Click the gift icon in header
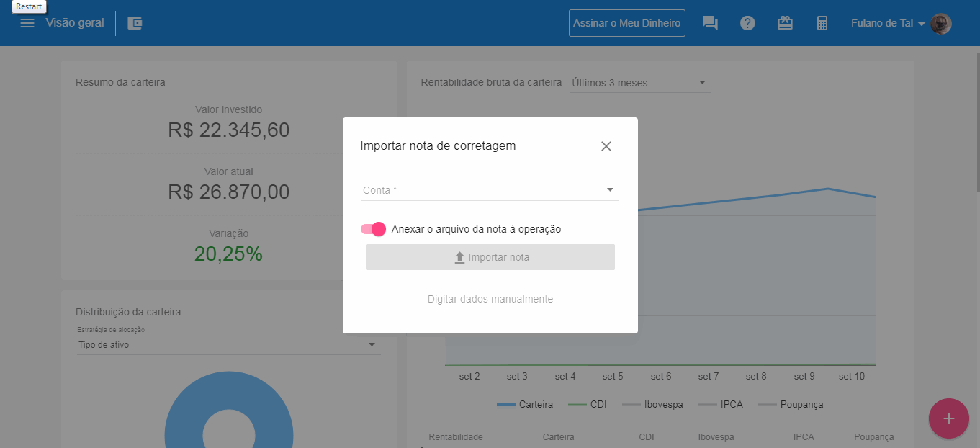Screen dimensions: 980x448 click(785, 23)
